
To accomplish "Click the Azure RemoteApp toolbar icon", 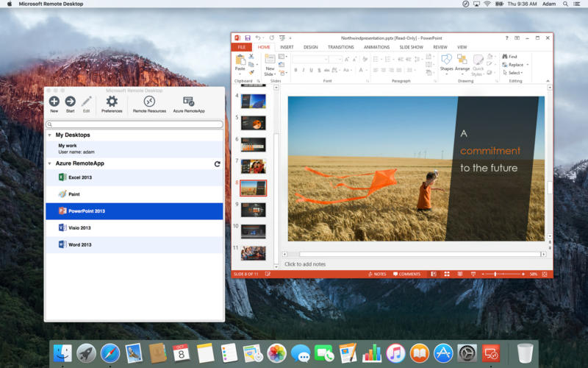I will click(189, 102).
